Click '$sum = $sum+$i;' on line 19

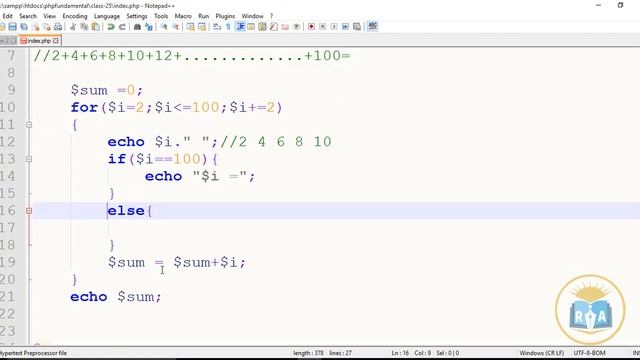[x=177, y=262]
